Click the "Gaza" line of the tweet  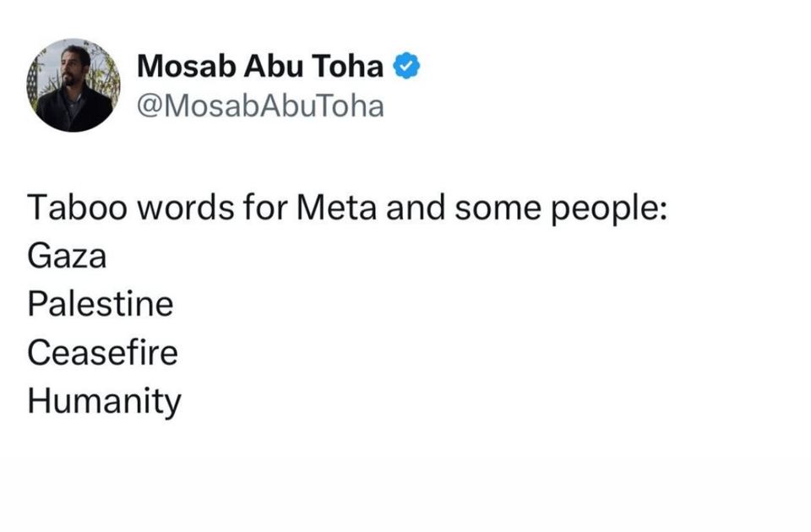tap(68, 256)
